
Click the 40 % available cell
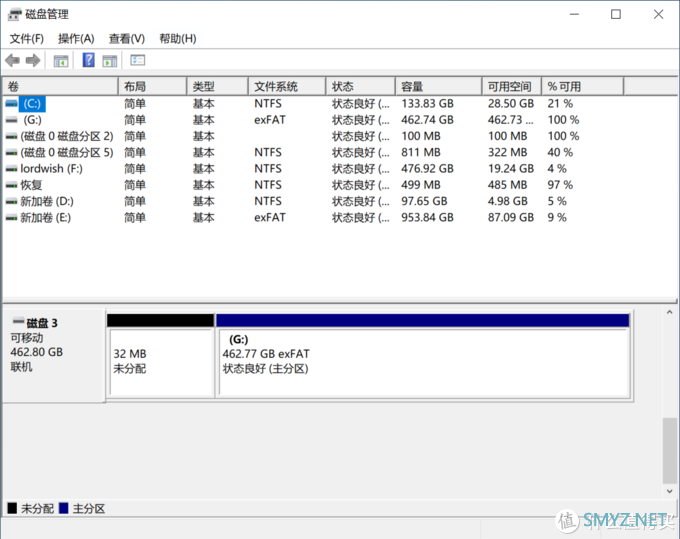tap(560, 153)
